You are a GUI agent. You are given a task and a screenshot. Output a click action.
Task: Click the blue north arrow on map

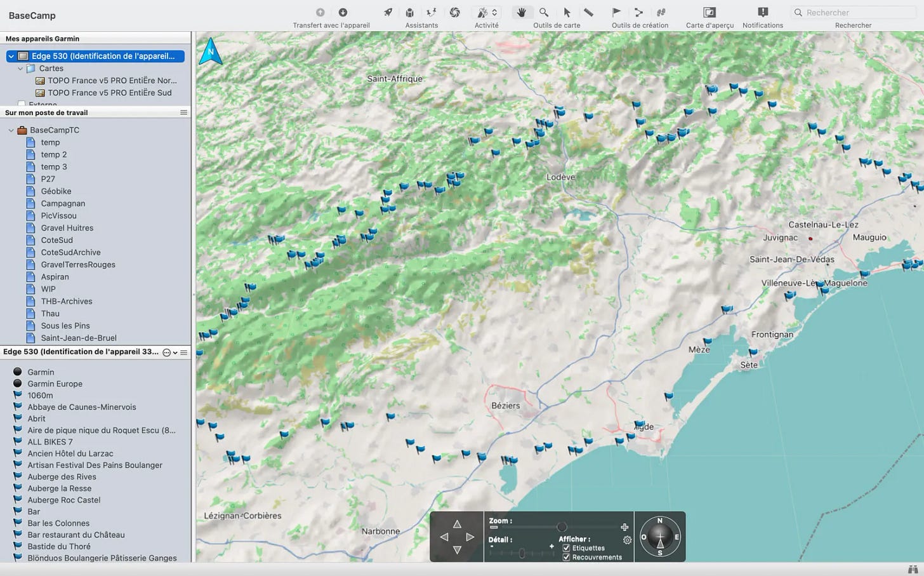click(x=211, y=51)
